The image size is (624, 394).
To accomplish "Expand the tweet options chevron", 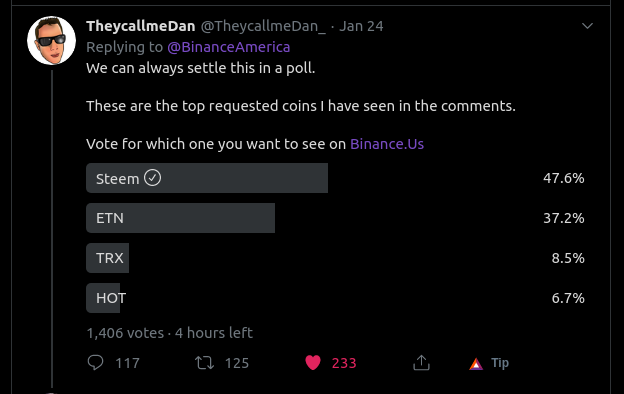I will click(x=587, y=26).
